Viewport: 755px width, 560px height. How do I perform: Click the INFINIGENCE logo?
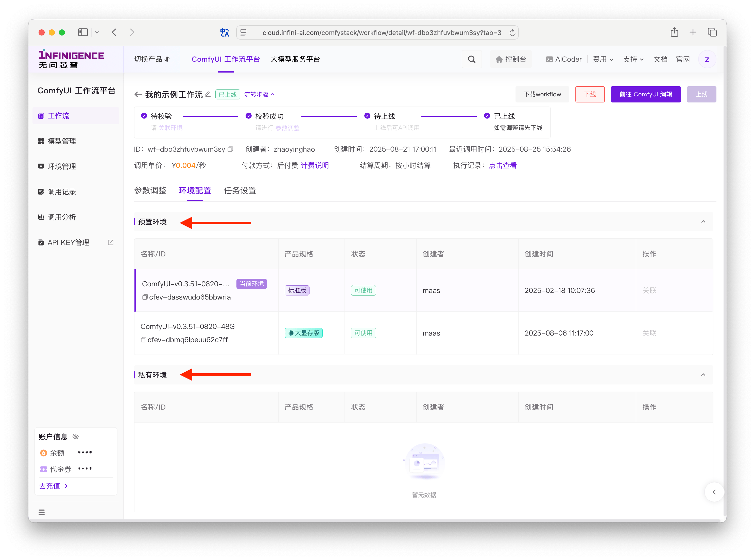coord(71,59)
